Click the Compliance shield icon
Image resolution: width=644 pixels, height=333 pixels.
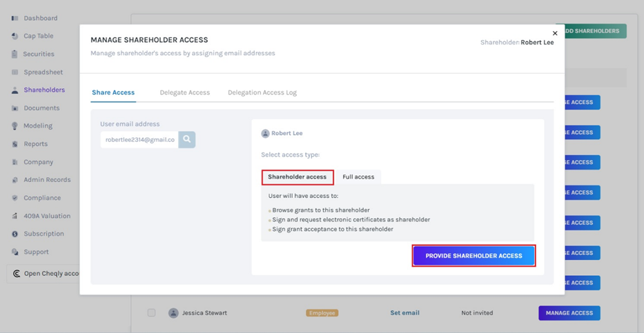[15, 198]
